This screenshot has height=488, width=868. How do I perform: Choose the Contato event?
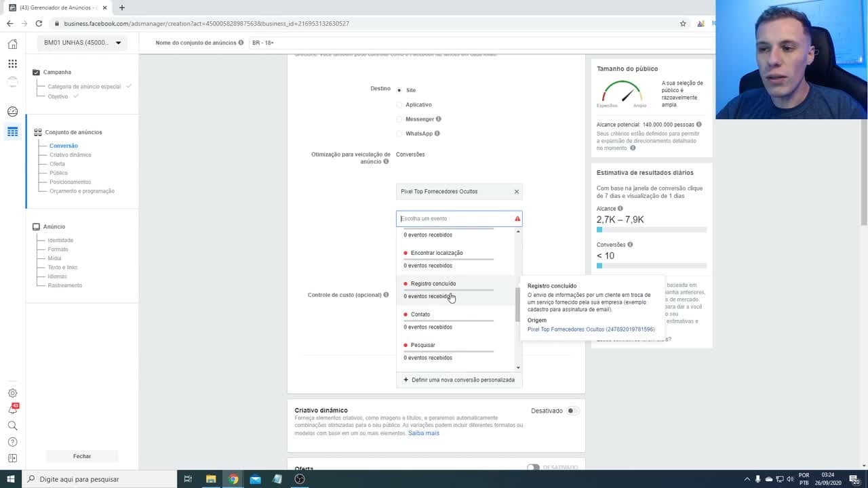point(456,321)
